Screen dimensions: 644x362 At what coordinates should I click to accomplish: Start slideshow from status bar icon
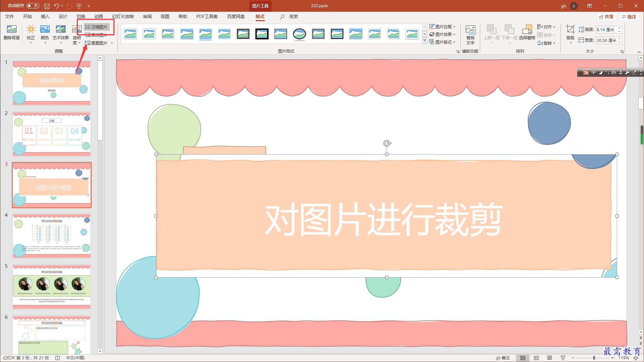[x=563, y=358]
